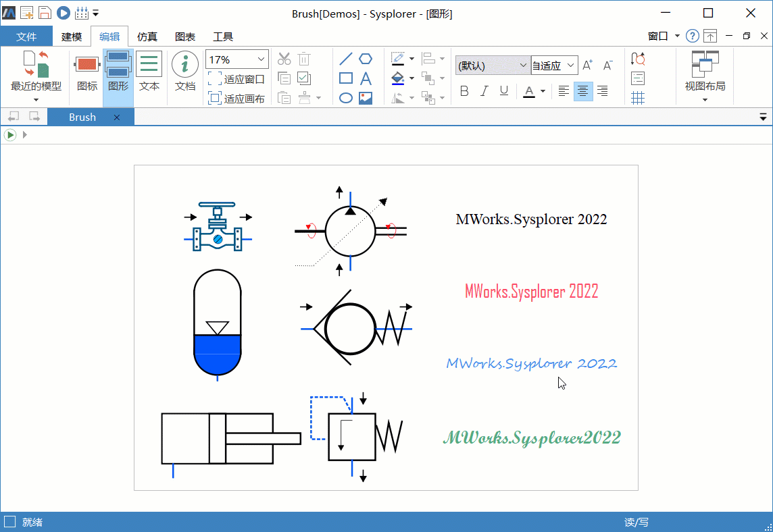Viewport: 773px width, 532px height.
Task: Click the fill color bucket icon
Action: point(398,78)
